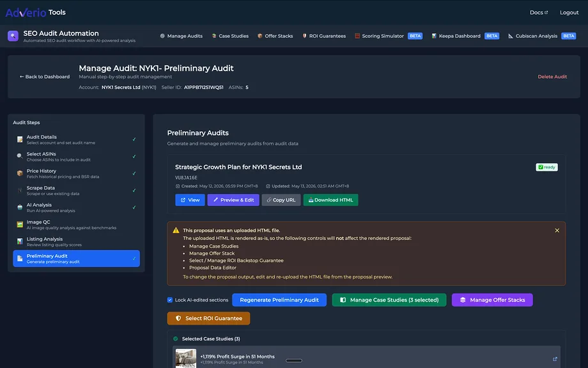The height and width of the screenshot is (368, 588).
Task: Click the AI Analysis robot icon
Action: tap(20, 207)
